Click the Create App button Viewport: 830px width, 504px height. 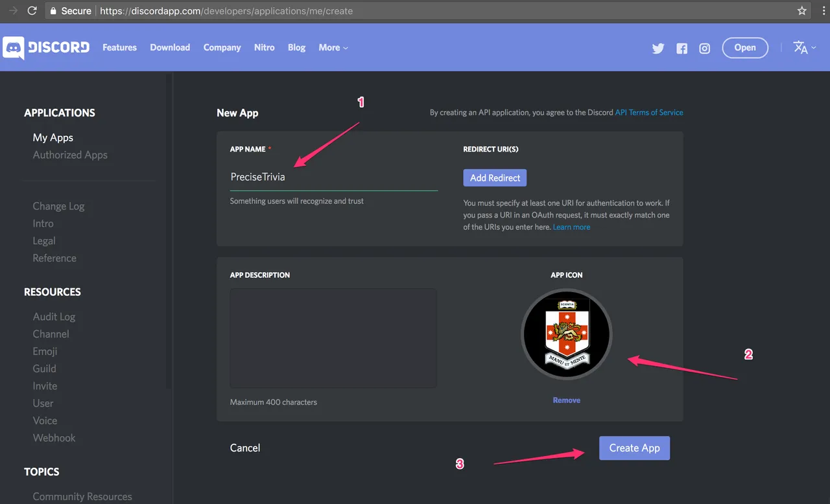point(634,448)
